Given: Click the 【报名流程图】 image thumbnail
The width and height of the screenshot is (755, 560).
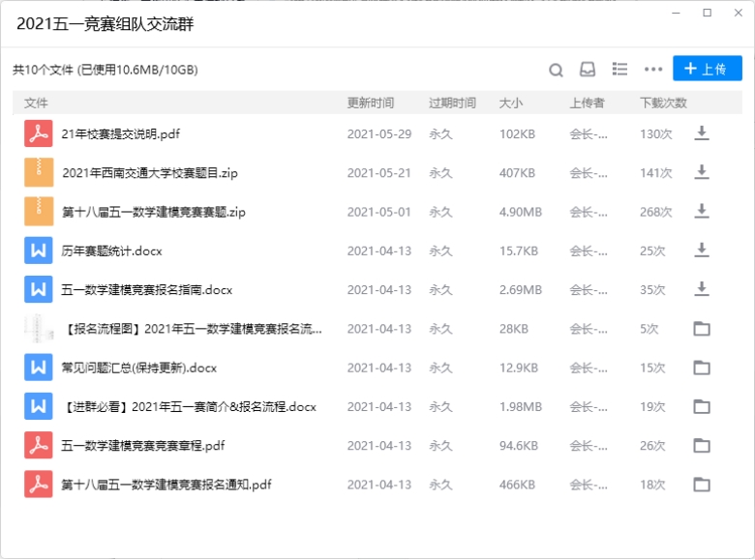Looking at the screenshot, I should click(38, 329).
